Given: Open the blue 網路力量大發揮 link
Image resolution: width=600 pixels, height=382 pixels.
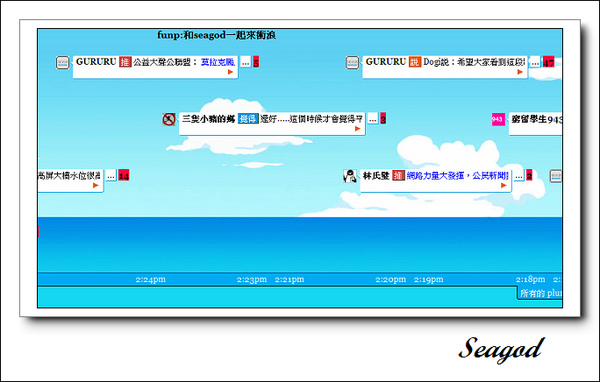Looking at the screenshot, I should 458,176.
